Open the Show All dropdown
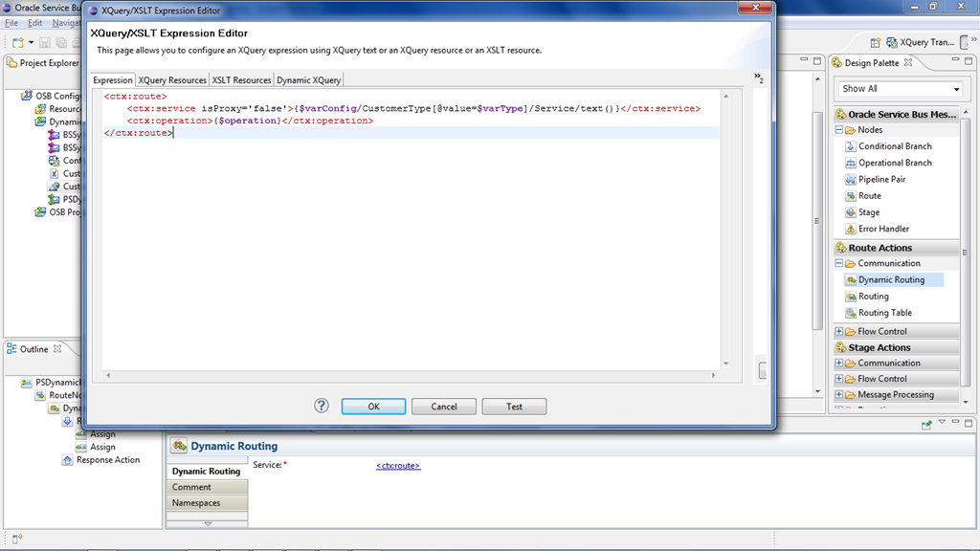This screenshot has height=551, width=980. 901,89
